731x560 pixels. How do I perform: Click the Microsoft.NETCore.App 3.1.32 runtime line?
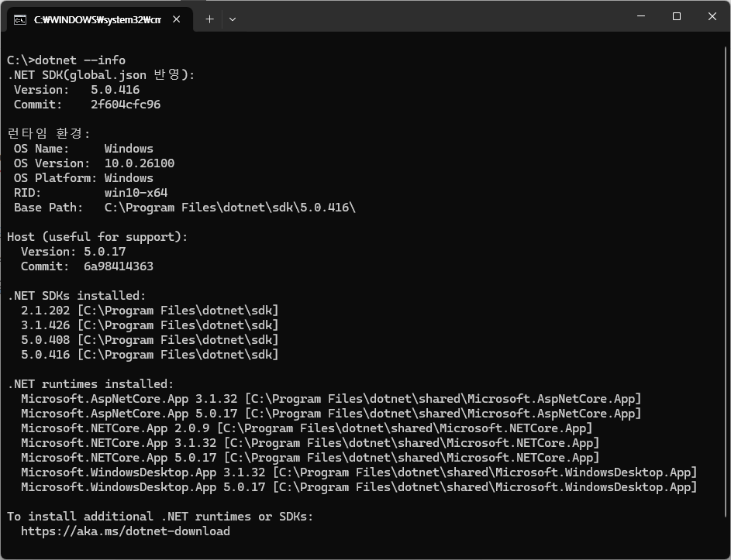pyautogui.click(x=310, y=442)
